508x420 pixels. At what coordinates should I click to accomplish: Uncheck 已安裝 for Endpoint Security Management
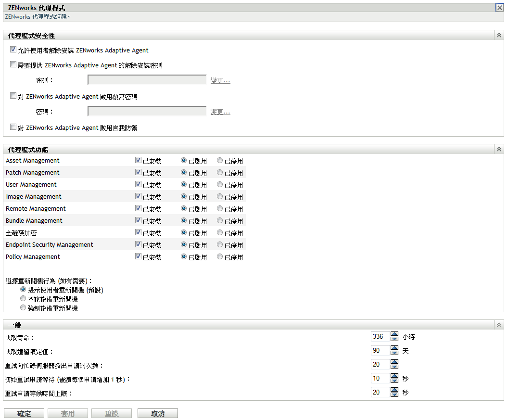point(139,244)
